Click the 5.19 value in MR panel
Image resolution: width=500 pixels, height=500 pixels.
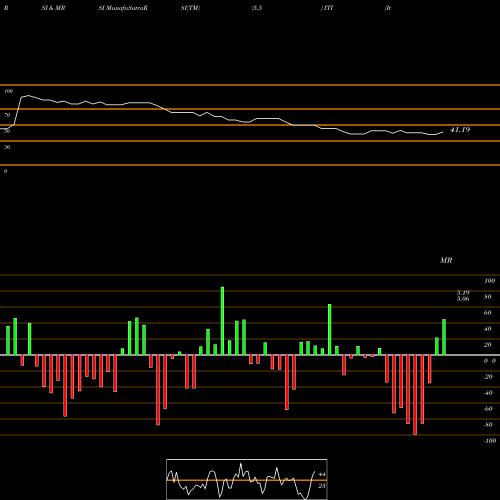point(463,293)
